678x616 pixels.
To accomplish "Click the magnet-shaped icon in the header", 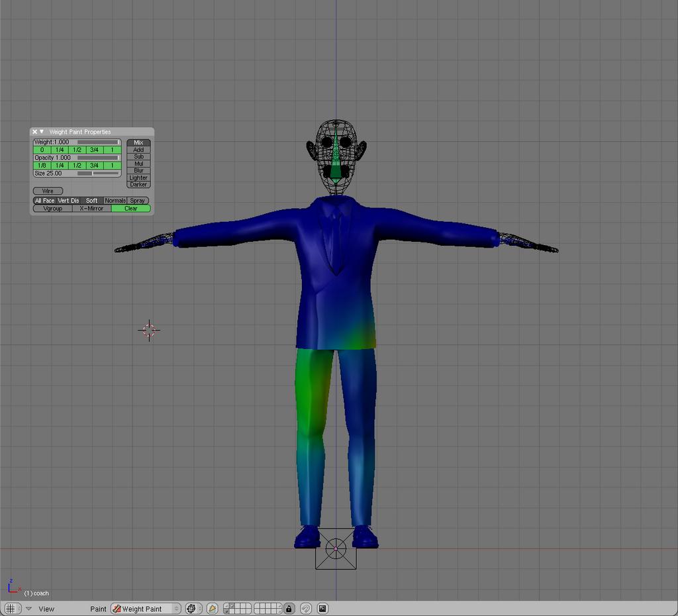I will pos(306,609).
